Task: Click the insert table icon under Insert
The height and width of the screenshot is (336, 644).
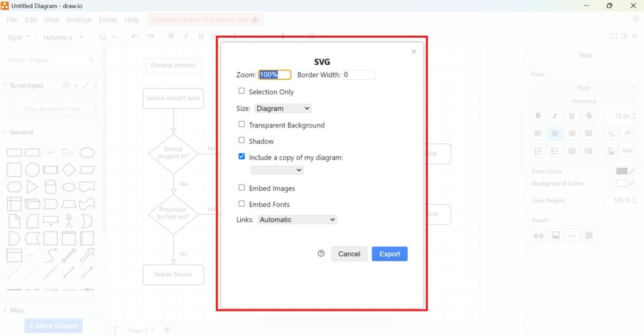Action: click(x=589, y=236)
